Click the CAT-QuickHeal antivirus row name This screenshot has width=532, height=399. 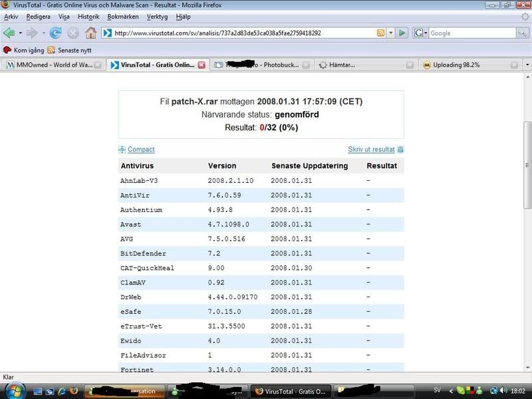click(x=147, y=268)
